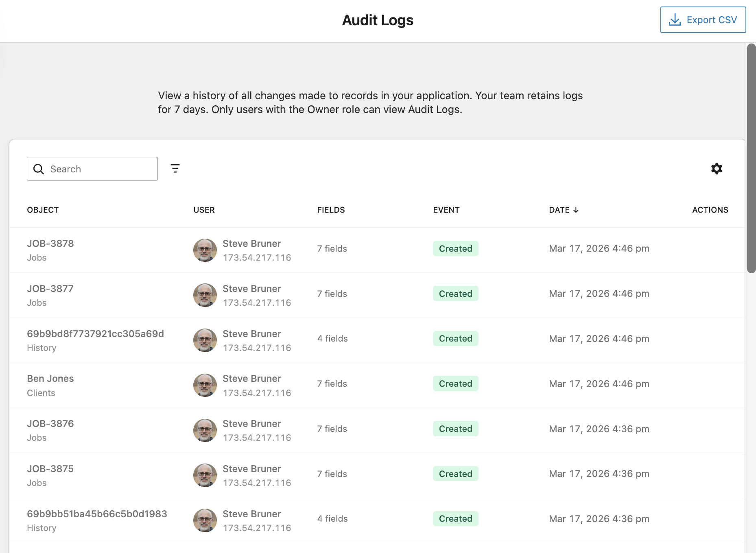Sort the table by the USER column

pos(204,210)
